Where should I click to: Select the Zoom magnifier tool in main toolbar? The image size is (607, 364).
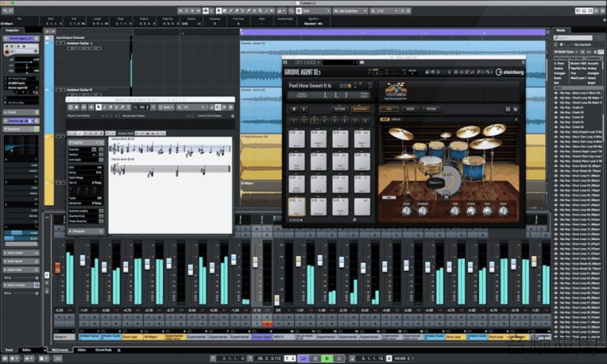click(260, 11)
